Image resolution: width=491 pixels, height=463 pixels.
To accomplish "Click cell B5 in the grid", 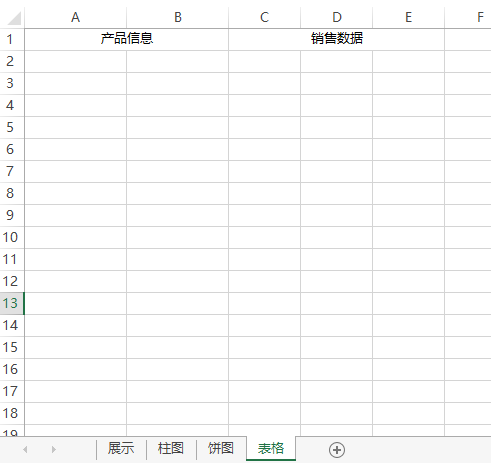I will tap(178, 127).
